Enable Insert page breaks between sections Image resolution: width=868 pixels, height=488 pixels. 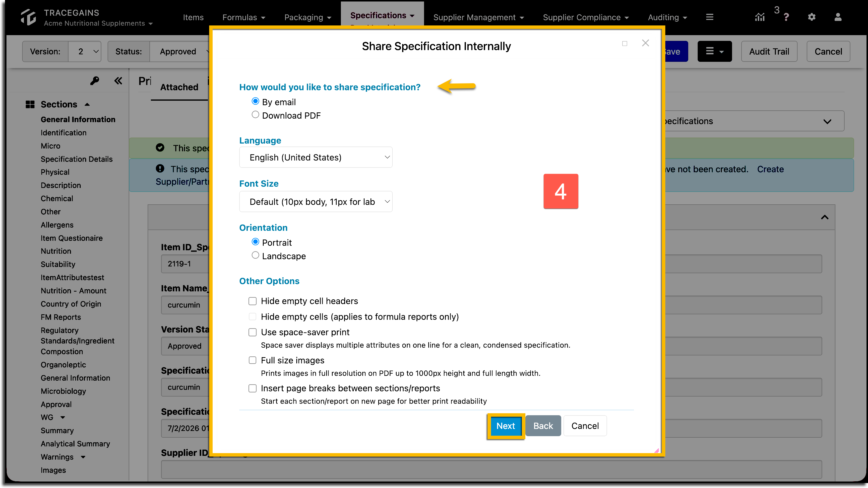point(252,388)
